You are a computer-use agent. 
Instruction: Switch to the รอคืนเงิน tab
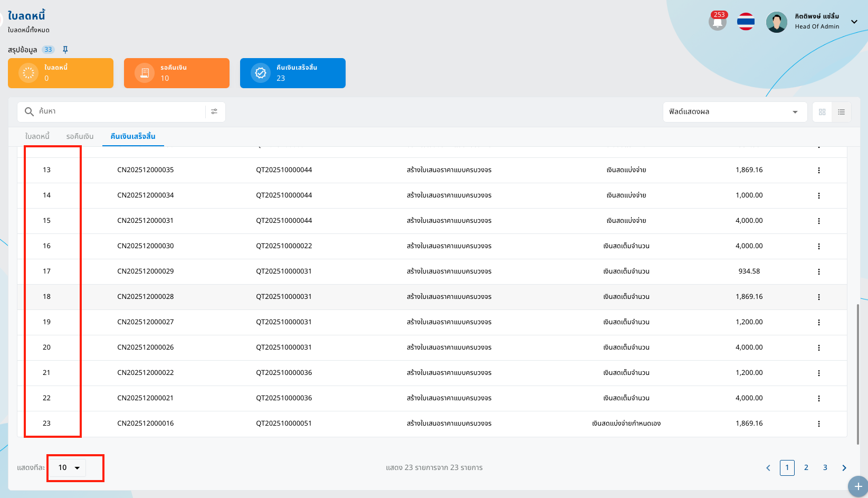click(x=80, y=136)
